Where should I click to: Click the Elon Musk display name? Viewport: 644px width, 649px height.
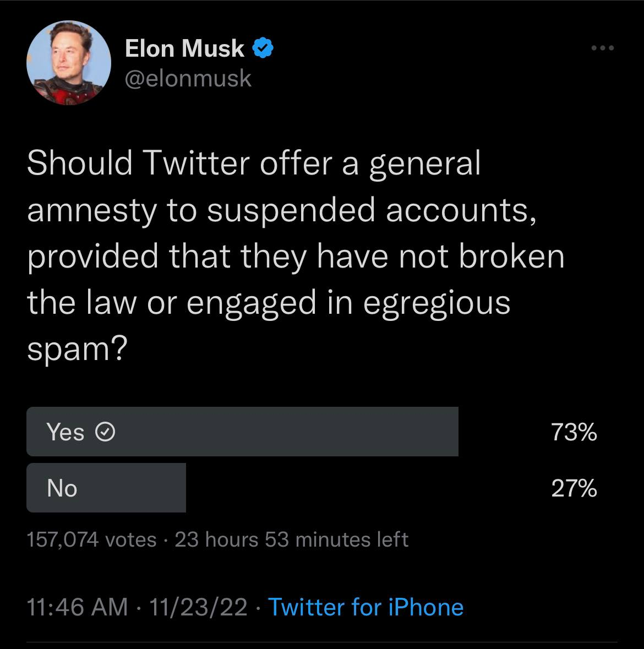pyautogui.click(x=184, y=49)
